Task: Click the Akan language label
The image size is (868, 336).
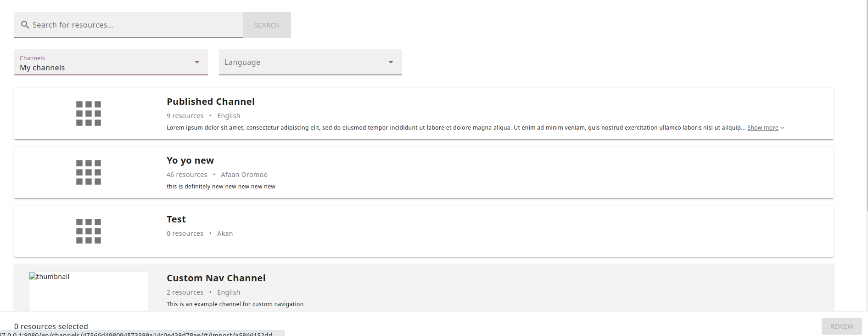Action: point(225,233)
